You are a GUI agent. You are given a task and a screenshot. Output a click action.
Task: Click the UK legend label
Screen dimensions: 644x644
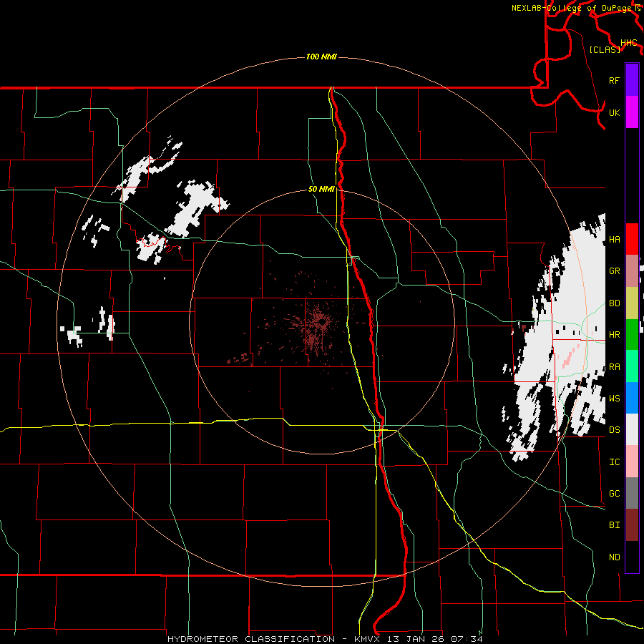tap(614, 112)
